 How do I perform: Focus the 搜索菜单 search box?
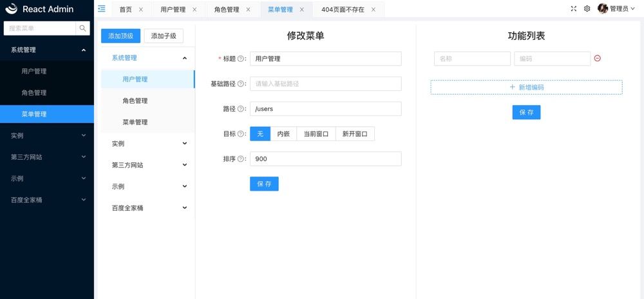39,28
